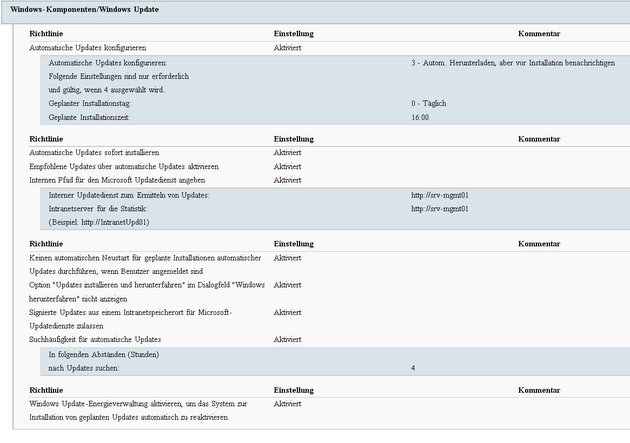The image size is (630, 443).
Task: Select policy "Automatische Updates sofort installieren"
Action: tap(94, 153)
